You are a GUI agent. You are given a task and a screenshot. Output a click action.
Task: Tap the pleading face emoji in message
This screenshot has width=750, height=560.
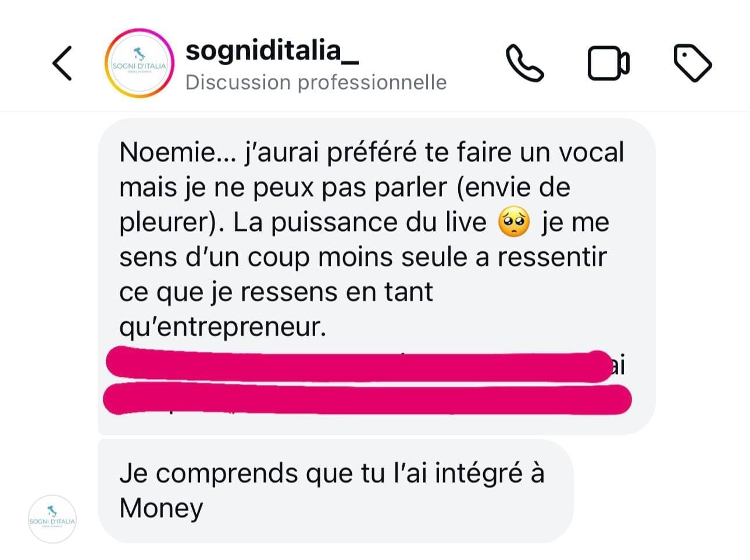[514, 223]
